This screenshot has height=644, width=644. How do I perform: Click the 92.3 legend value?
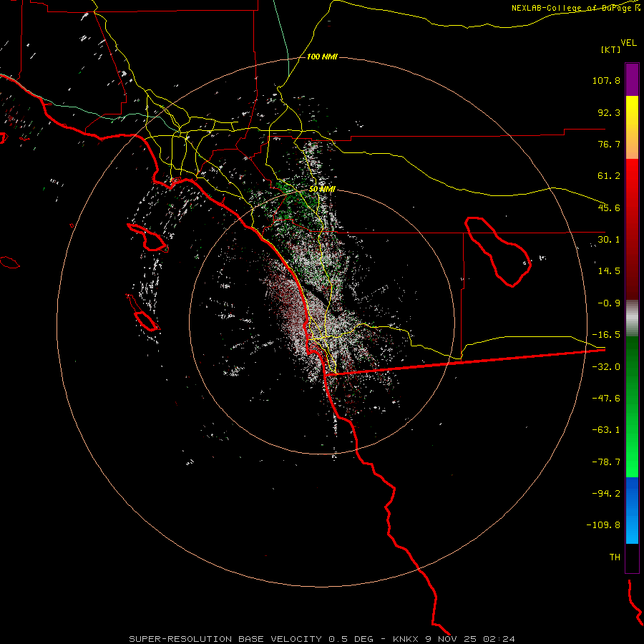pos(609,112)
